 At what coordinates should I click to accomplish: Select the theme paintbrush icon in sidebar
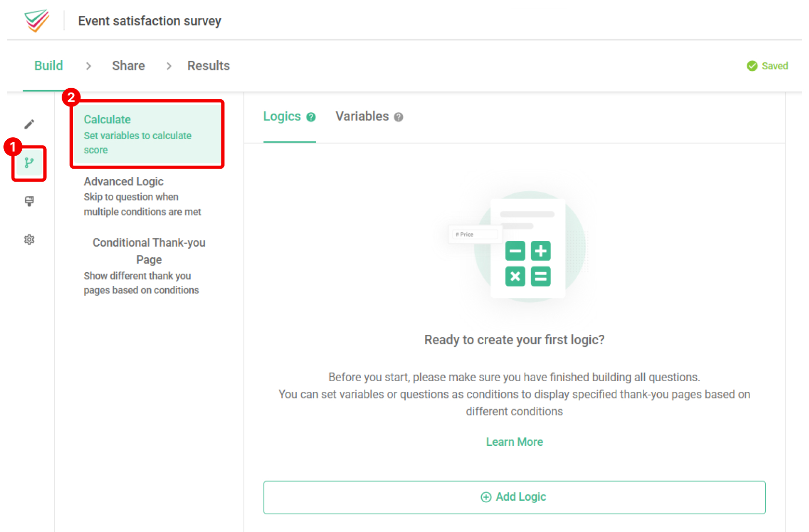29,201
